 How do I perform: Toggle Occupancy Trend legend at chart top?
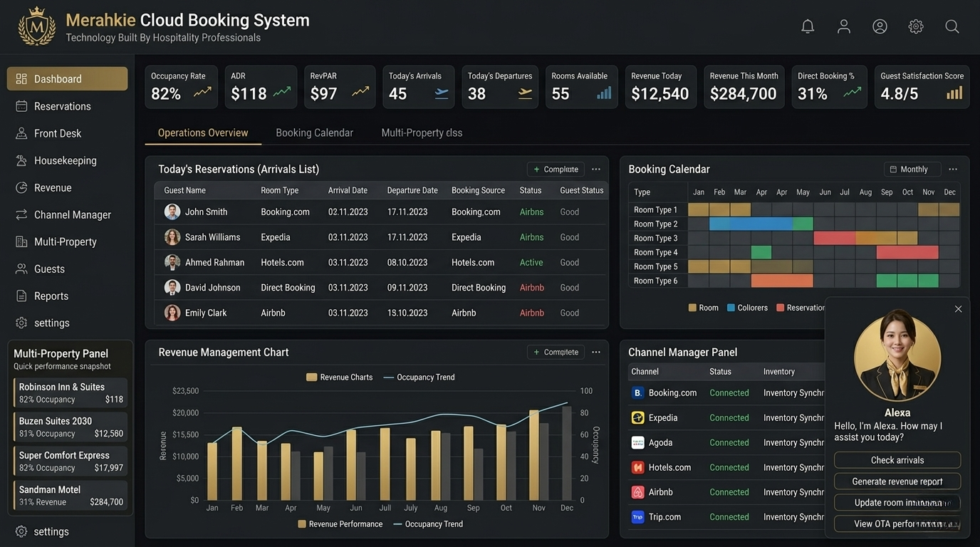[419, 377]
